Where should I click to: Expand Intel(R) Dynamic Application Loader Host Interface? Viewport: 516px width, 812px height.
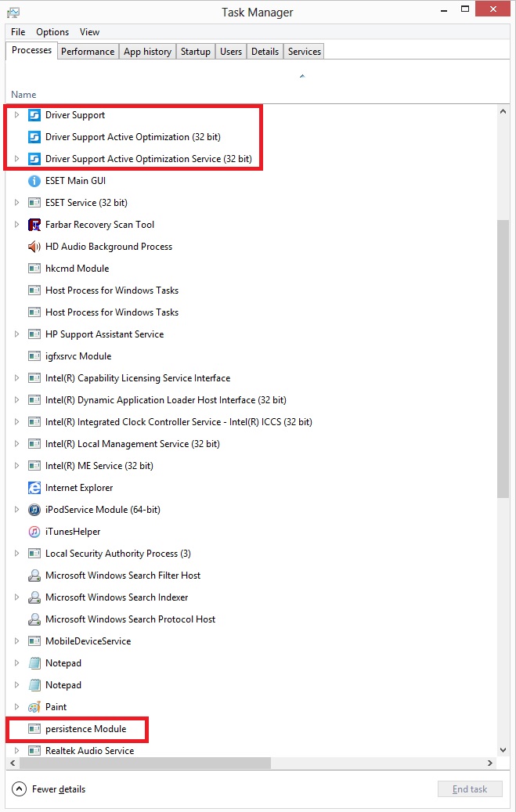pos(16,400)
